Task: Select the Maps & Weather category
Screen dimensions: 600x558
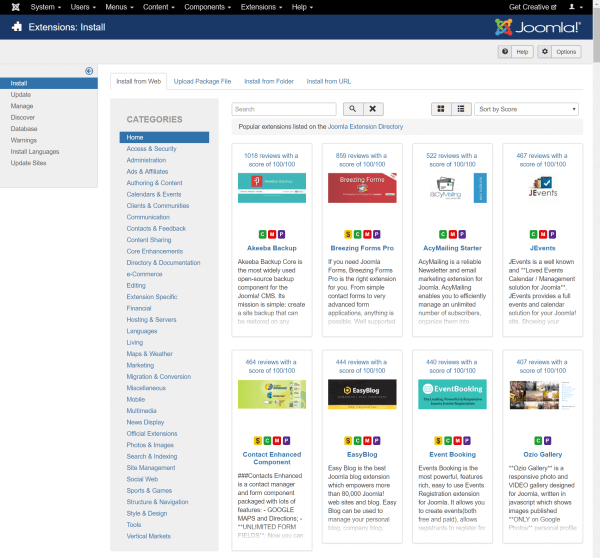Action: click(x=150, y=354)
